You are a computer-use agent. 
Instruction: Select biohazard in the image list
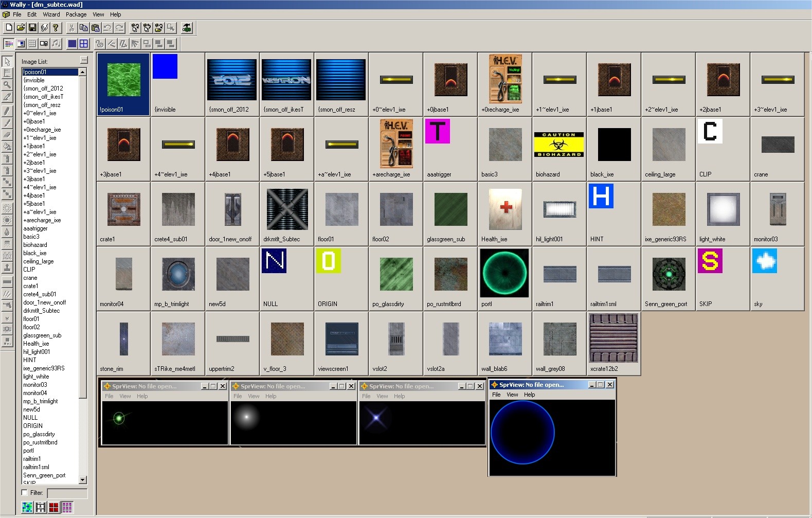coord(35,245)
